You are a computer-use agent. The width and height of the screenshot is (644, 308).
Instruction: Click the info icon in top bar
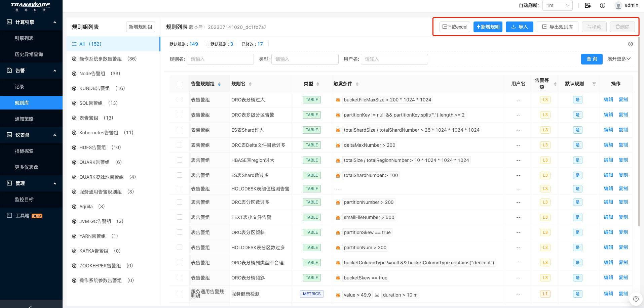point(603,5)
